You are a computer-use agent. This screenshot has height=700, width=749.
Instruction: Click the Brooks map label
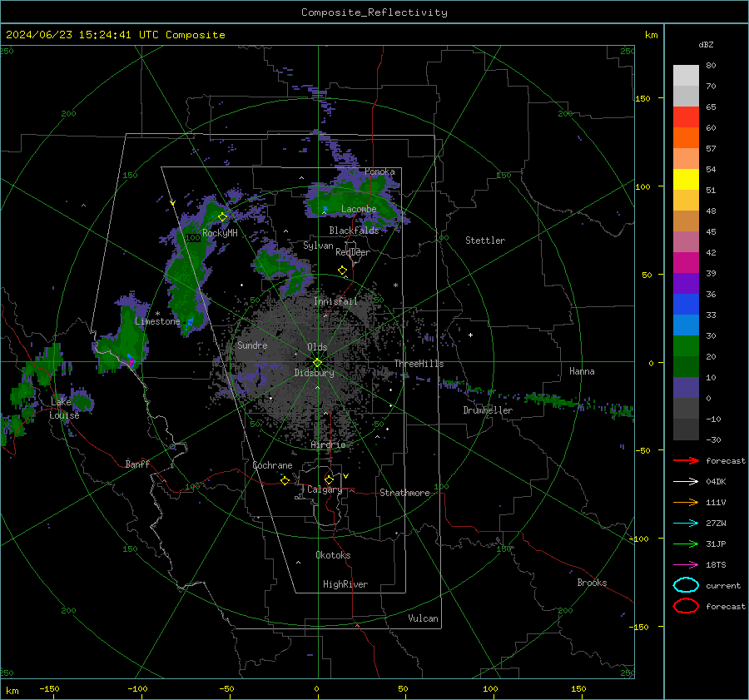pos(592,583)
